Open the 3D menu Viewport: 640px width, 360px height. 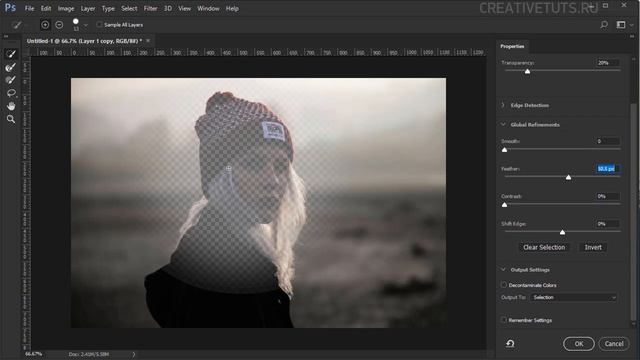(x=168, y=8)
